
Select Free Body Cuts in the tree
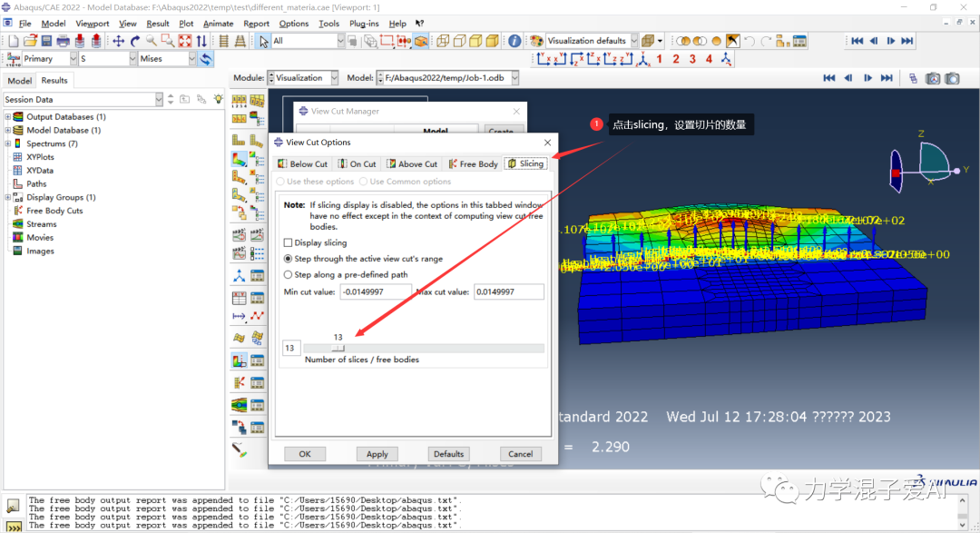tap(54, 211)
